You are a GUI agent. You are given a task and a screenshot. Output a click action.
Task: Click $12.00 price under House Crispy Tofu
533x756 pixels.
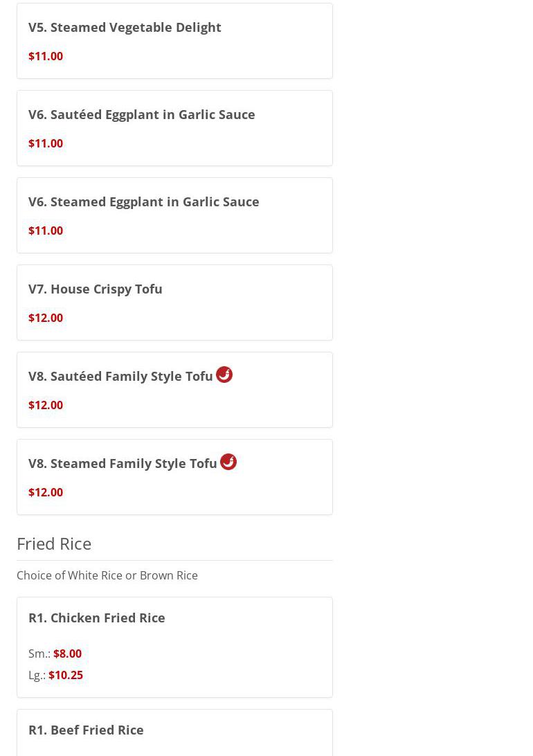pos(46,318)
